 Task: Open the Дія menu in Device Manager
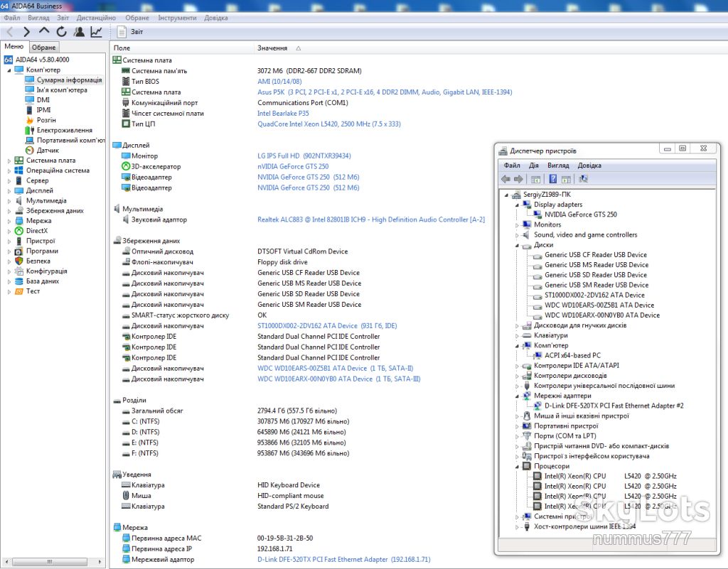(x=533, y=166)
